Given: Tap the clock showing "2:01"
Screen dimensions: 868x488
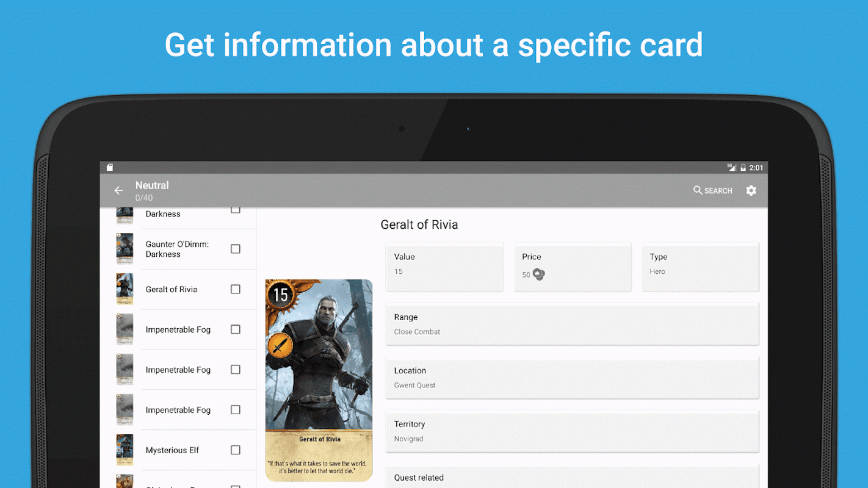Looking at the screenshot, I should tap(756, 168).
